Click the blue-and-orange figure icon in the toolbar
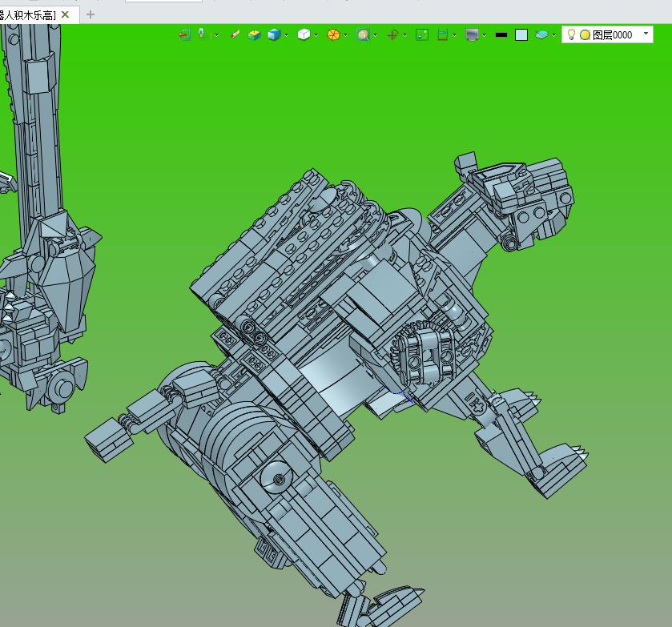Screen dimensions: 672x627 pyautogui.click(x=203, y=34)
